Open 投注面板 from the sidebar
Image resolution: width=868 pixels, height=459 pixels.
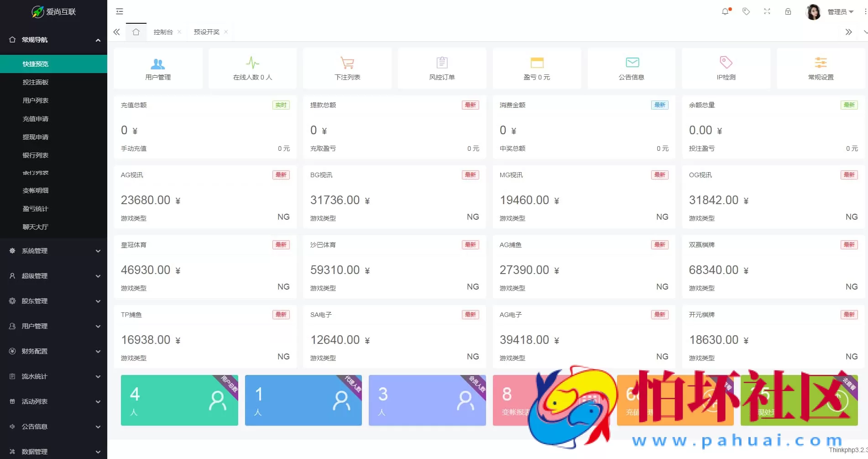point(36,82)
